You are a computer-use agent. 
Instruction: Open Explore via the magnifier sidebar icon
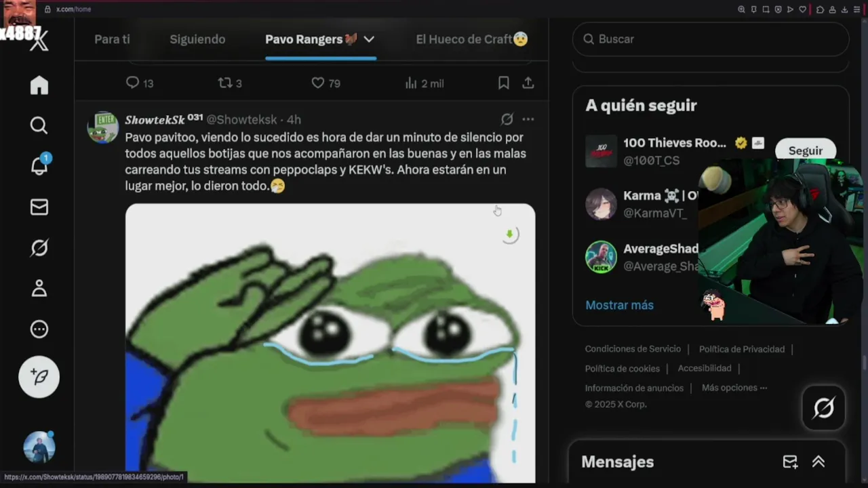pyautogui.click(x=39, y=125)
